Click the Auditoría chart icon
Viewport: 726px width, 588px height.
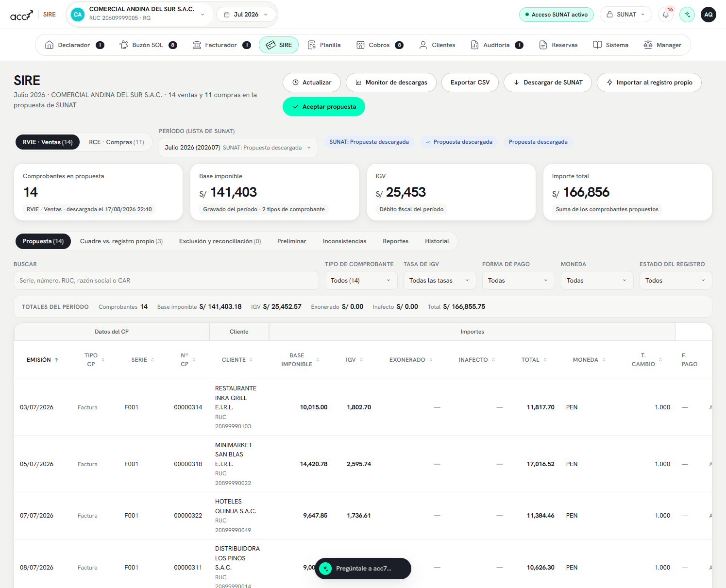474,45
